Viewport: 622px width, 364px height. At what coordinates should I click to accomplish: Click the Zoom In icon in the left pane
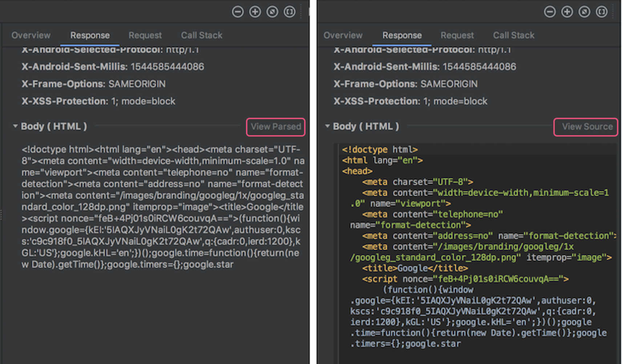255,11
